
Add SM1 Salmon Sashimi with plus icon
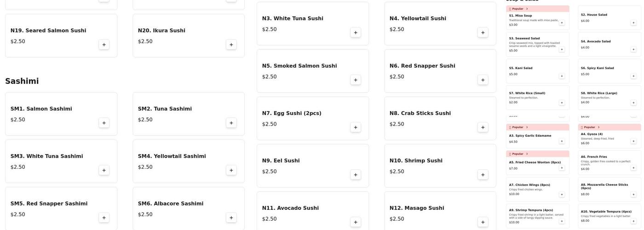click(x=104, y=123)
